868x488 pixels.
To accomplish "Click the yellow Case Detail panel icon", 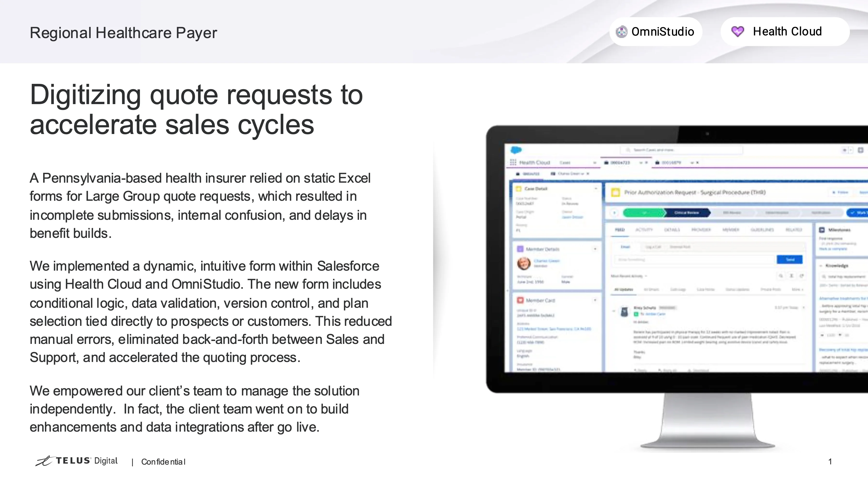I will coord(519,189).
